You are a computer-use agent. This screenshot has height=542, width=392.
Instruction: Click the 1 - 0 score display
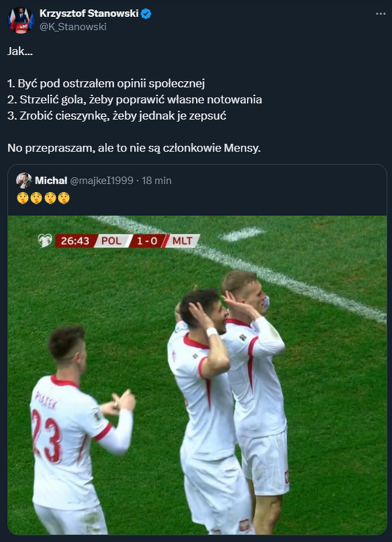tap(147, 241)
